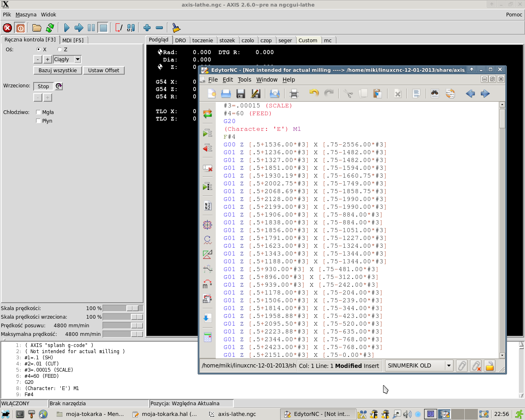Reload the current file in AXIS
The image size is (525, 420).
point(50,28)
